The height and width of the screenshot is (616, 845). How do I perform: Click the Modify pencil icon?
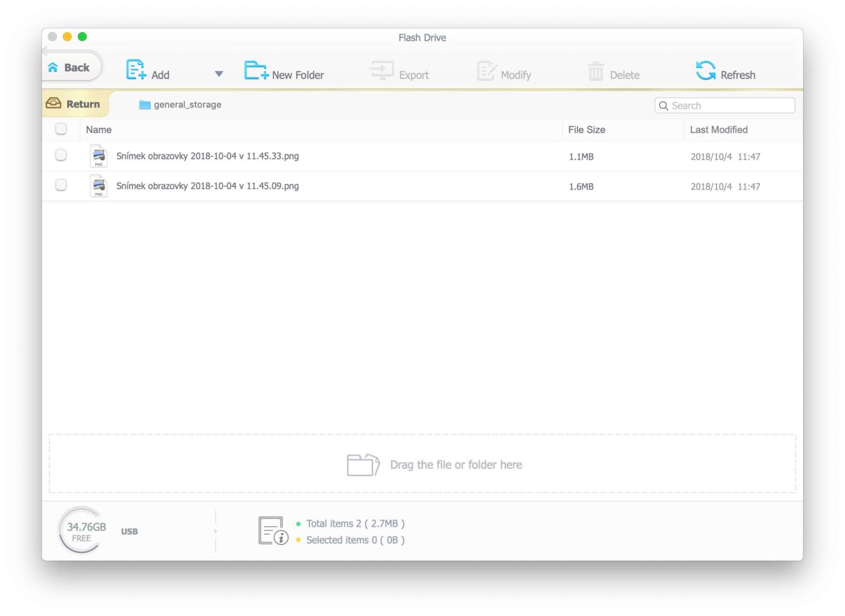(x=486, y=71)
